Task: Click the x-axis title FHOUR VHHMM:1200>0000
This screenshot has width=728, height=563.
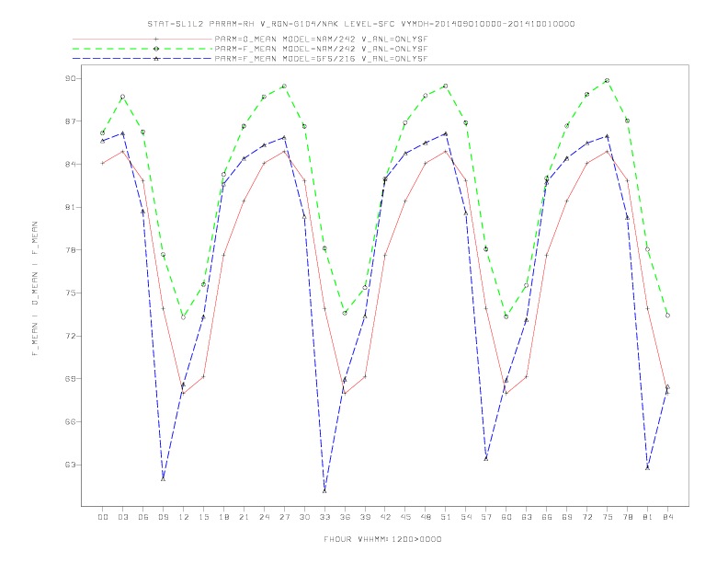Action: 382,539
